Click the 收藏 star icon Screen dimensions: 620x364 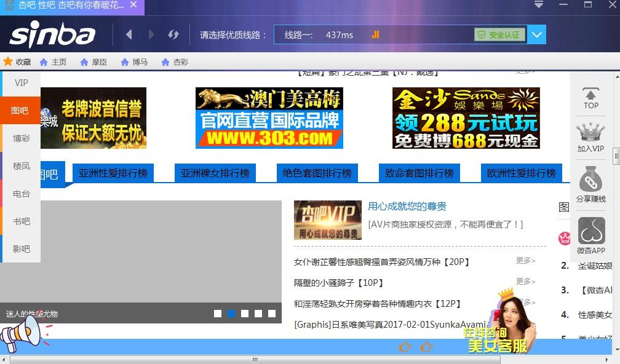(x=7, y=61)
